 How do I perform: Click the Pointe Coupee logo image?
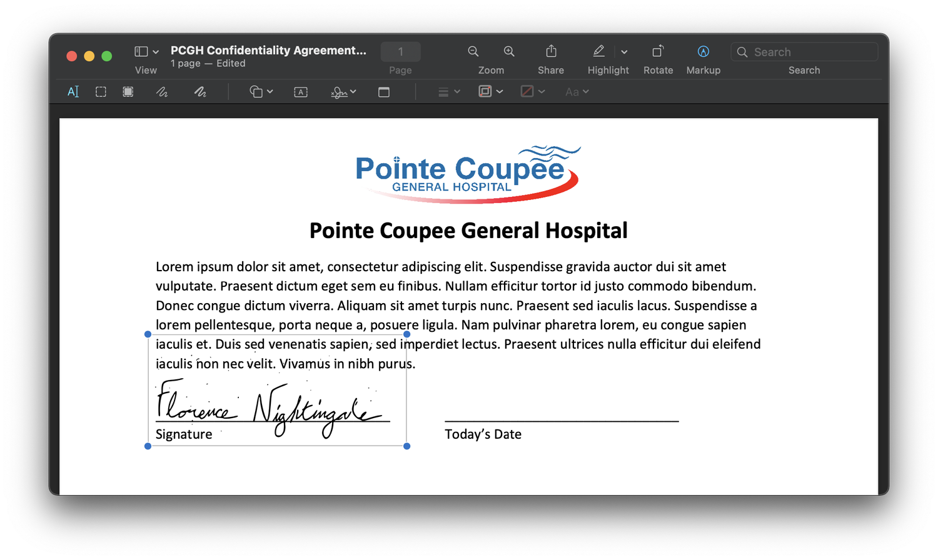(468, 174)
